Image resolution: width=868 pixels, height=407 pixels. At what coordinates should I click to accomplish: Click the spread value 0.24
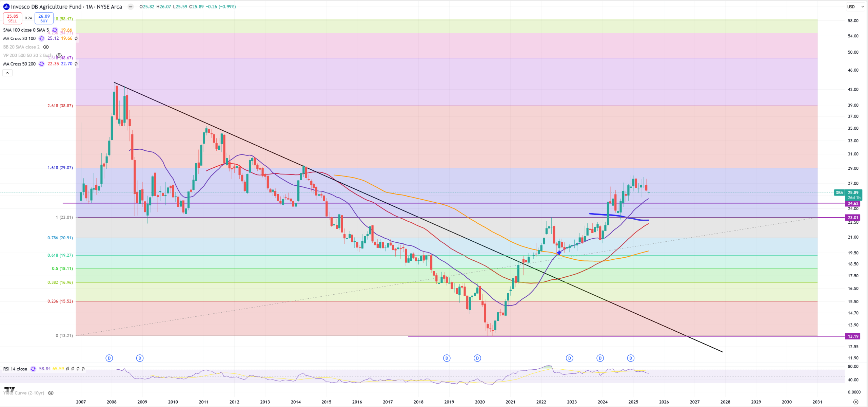(28, 18)
